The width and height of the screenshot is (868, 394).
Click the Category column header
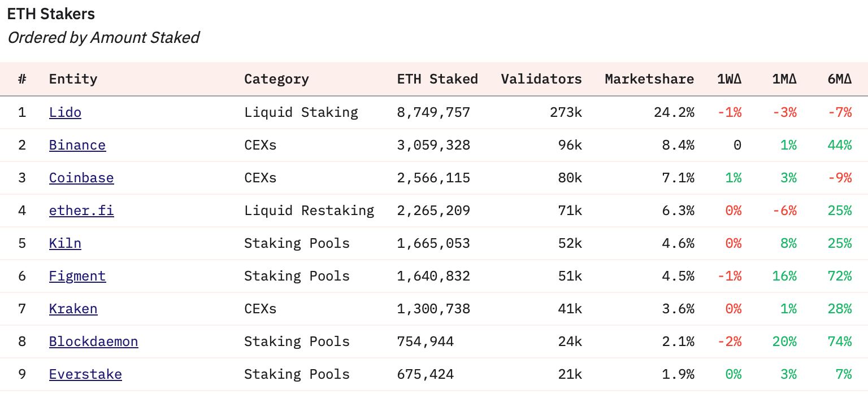click(x=276, y=79)
